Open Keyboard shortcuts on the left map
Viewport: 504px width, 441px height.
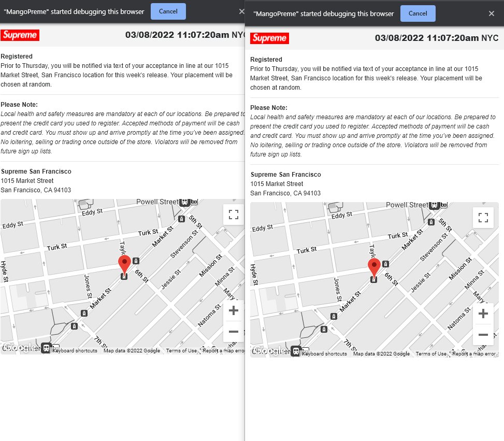point(75,351)
